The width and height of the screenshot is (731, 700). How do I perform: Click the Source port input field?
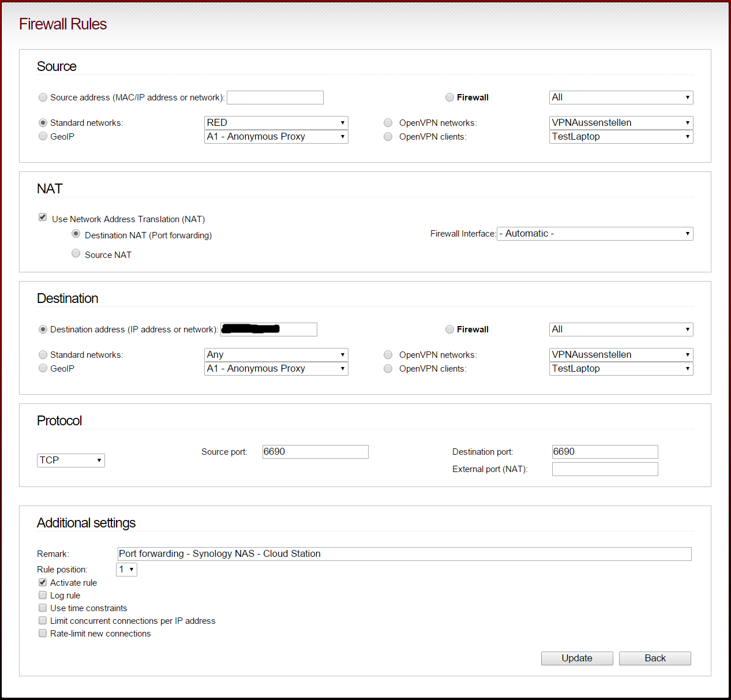[x=315, y=452]
